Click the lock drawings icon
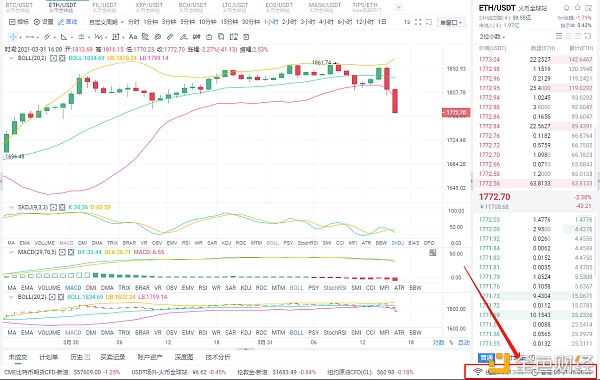The width and height of the screenshot is (600, 380). tap(209, 37)
